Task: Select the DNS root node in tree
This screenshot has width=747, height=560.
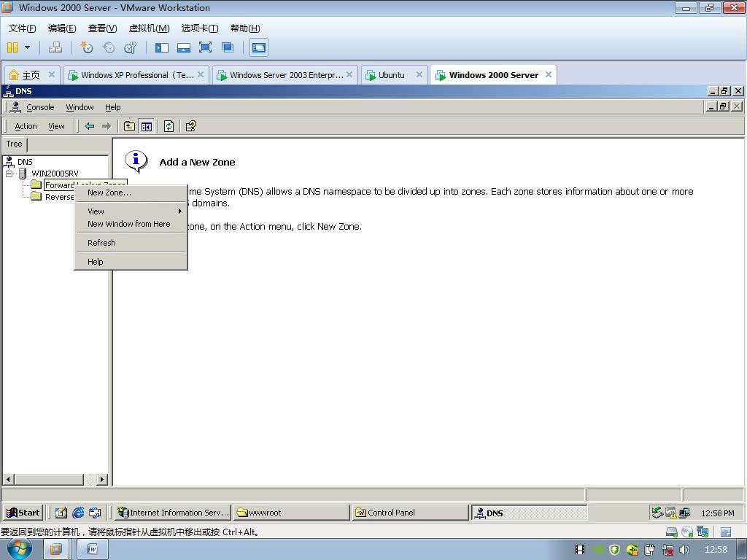Action: (25, 162)
